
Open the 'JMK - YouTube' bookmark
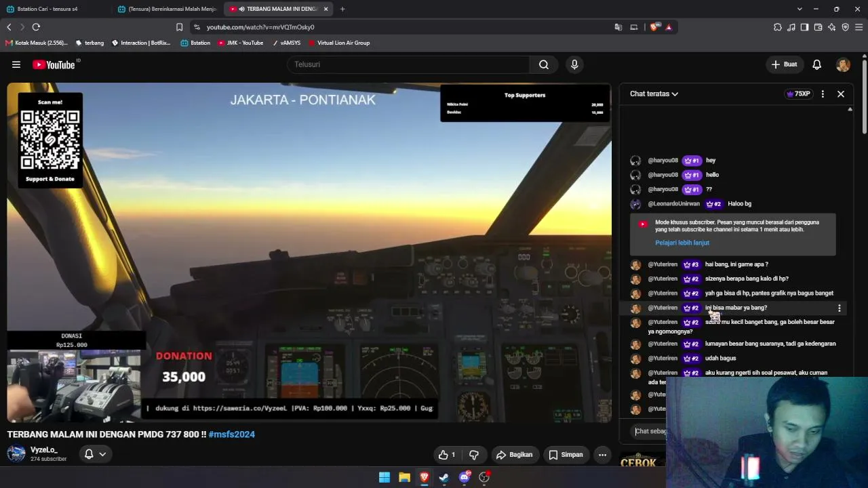click(241, 43)
